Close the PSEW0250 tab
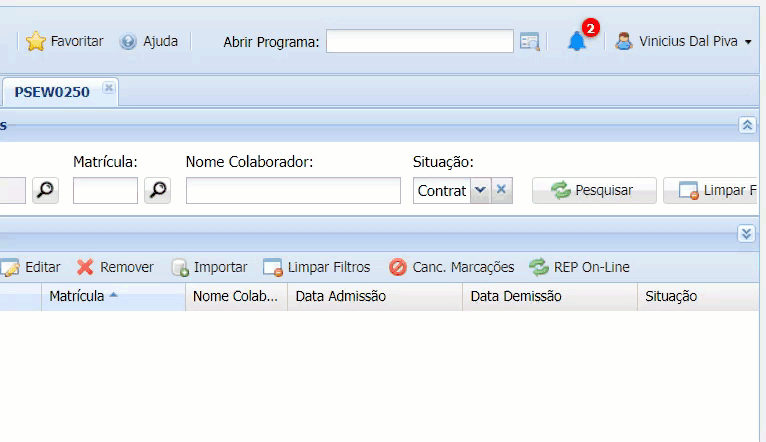Screen dimensions: 766x442 (x=109, y=88)
